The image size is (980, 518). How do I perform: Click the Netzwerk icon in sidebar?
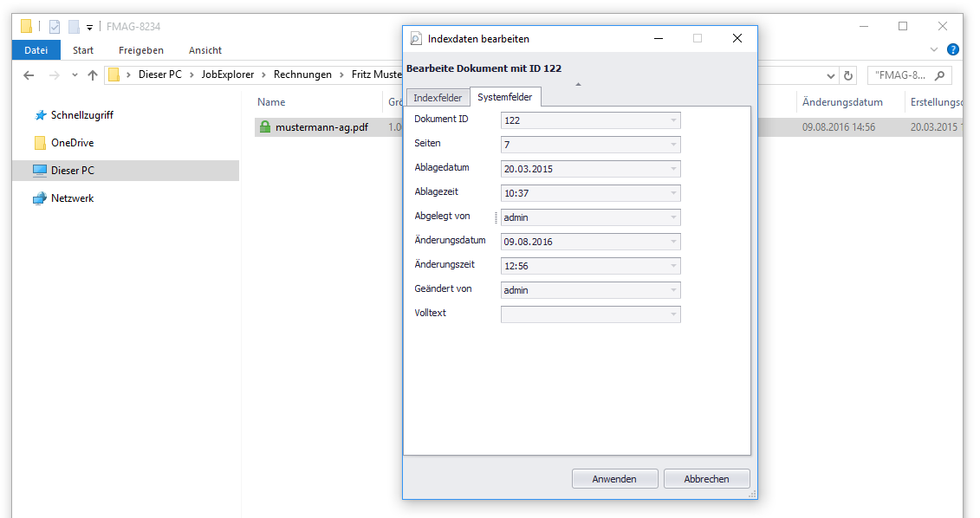(40, 198)
